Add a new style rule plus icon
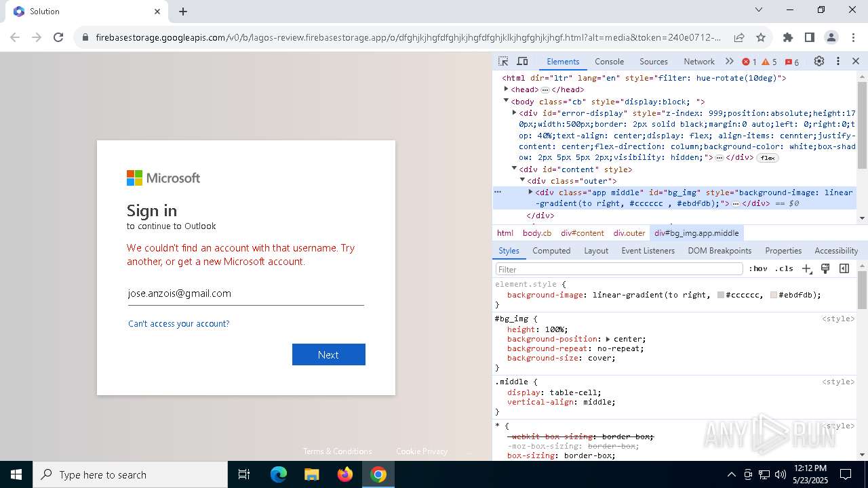The height and width of the screenshot is (488, 868). coord(806,269)
